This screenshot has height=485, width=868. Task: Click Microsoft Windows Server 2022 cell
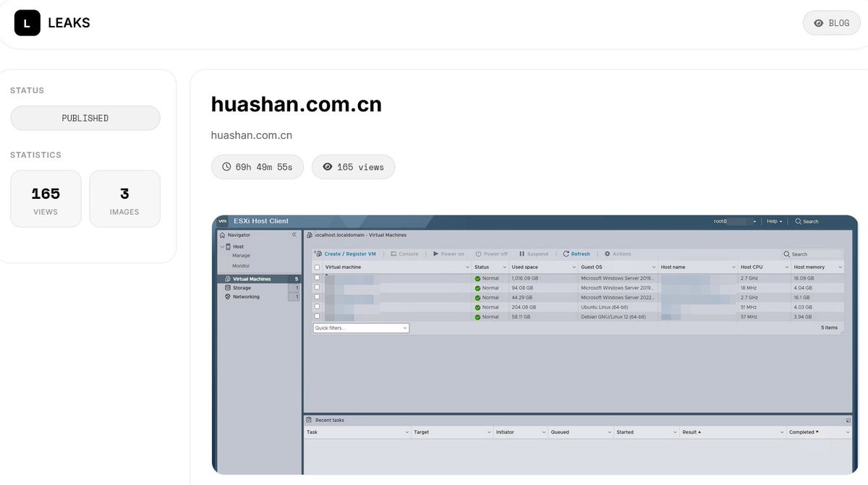pos(617,297)
